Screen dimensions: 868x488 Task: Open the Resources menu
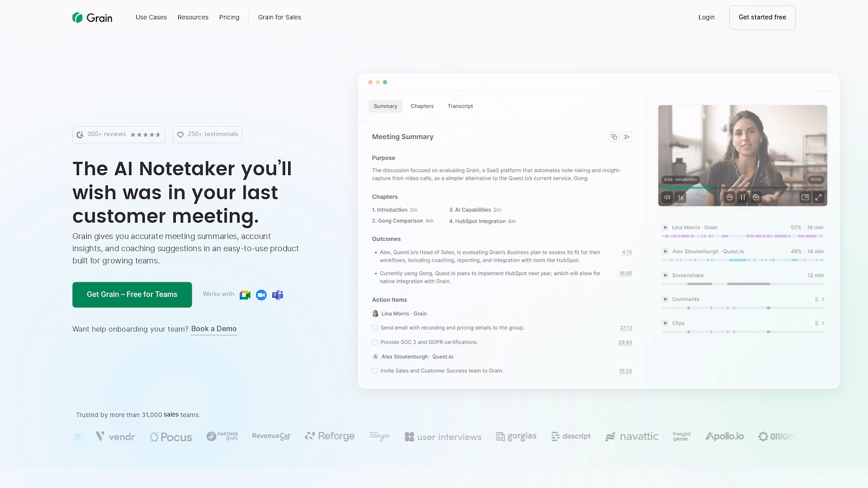point(193,17)
